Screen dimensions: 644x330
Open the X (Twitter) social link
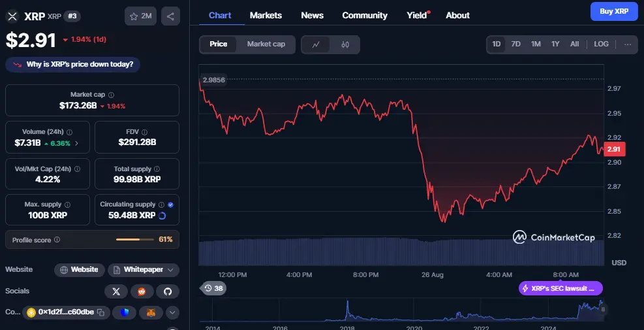116,291
